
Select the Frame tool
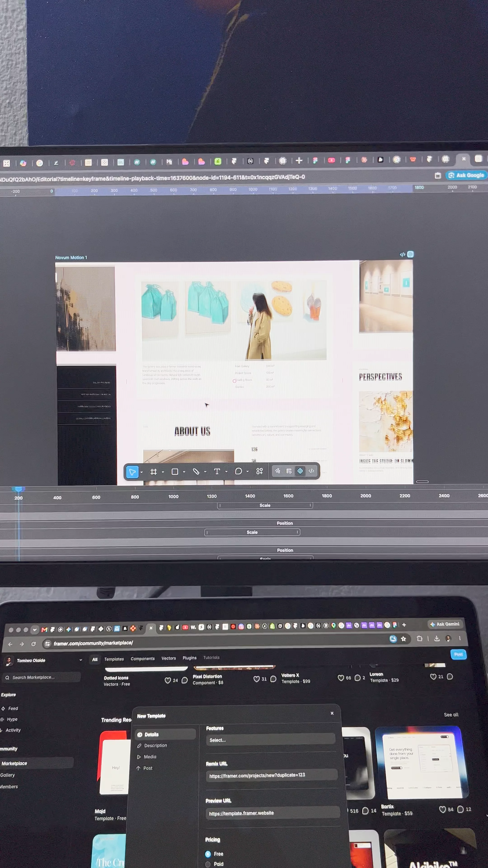coord(154,472)
